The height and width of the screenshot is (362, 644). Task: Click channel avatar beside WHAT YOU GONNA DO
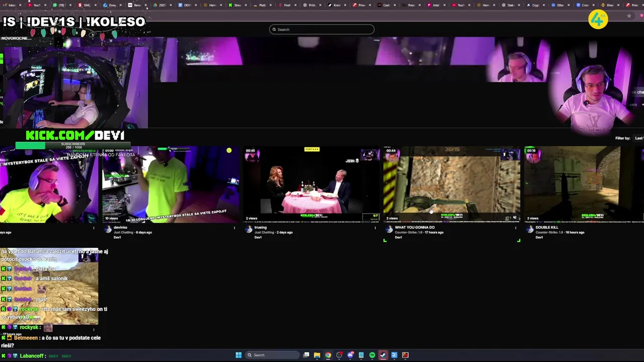389,229
